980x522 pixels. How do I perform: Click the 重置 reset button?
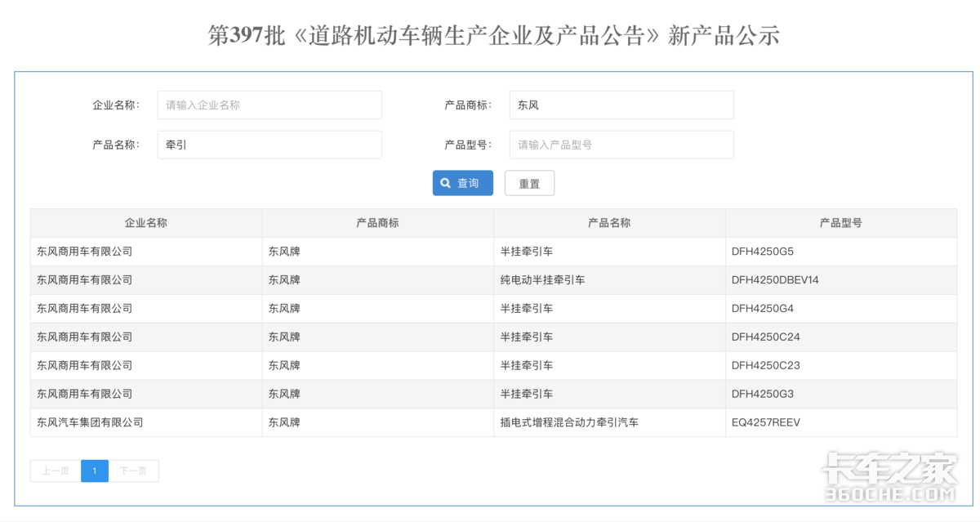pyautogui.click(x=529, y=183)
